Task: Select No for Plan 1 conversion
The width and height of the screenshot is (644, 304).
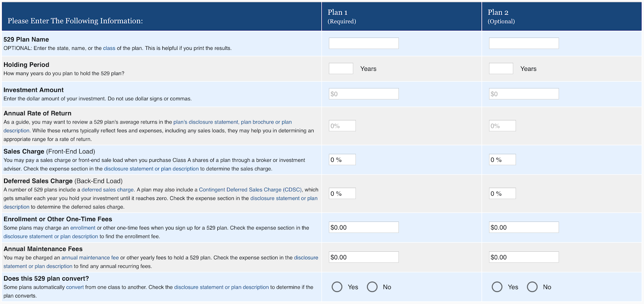Action: pos(372,287)
